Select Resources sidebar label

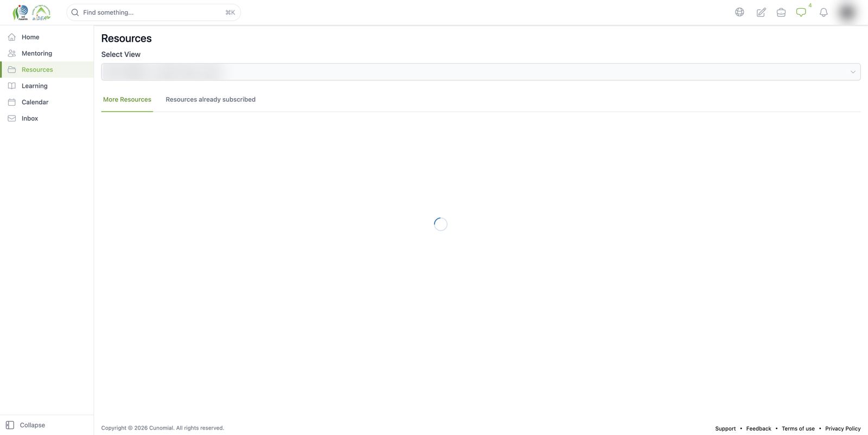[37, 70]
